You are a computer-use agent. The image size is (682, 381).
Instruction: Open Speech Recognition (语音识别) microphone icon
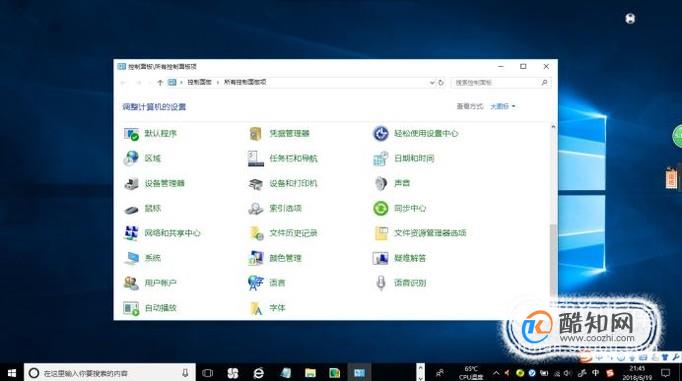click(381, 283)
